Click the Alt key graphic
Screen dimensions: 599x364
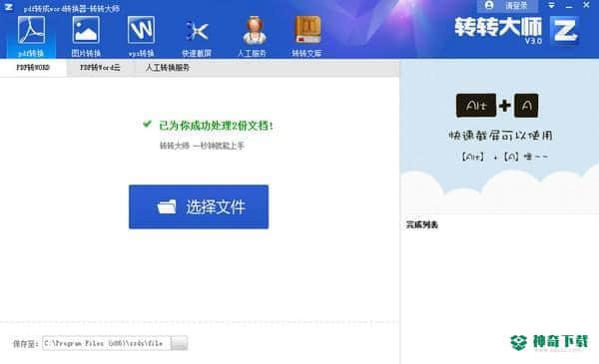476,105
